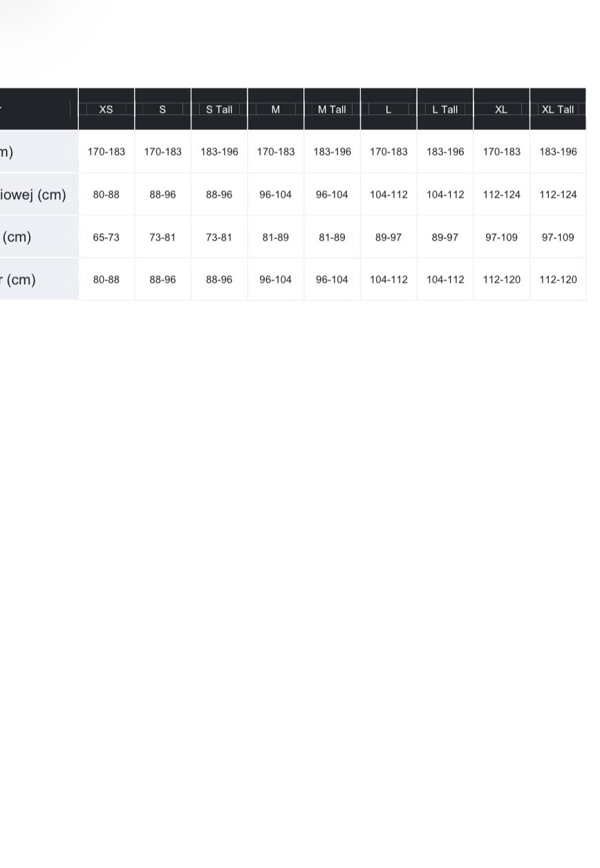Click the 183-196 cell under S Tall
Screen dimensions: 600x868
point(219,151)
